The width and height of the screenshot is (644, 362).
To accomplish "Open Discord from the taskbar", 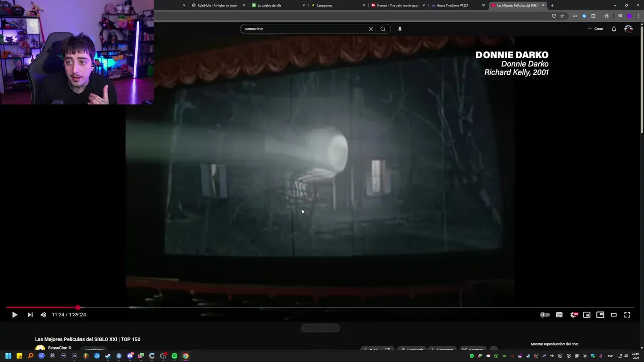I will pyautogui.click(x=130, y=356).
